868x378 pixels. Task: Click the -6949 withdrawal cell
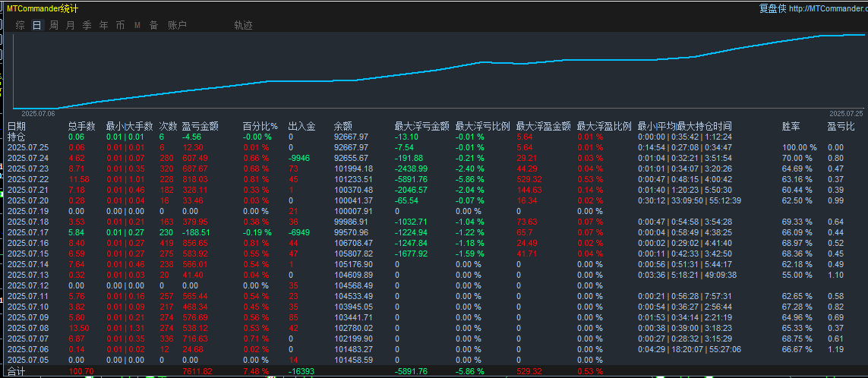[x=299, y=232]
